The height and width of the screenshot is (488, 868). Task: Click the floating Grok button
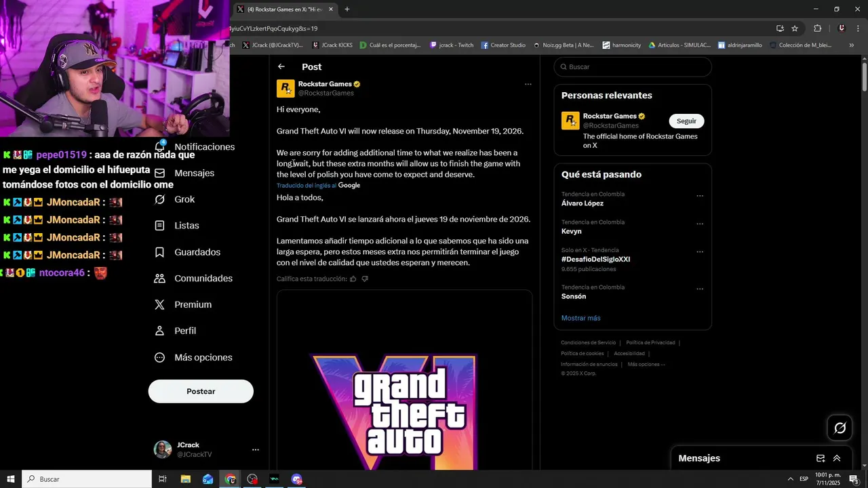tap(840, 428)
